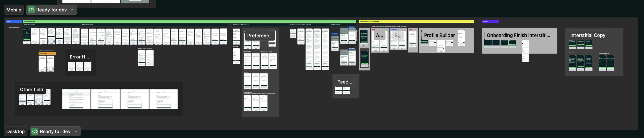Select the Mobile section label
The image size is (644, 138).
[14, 10]
